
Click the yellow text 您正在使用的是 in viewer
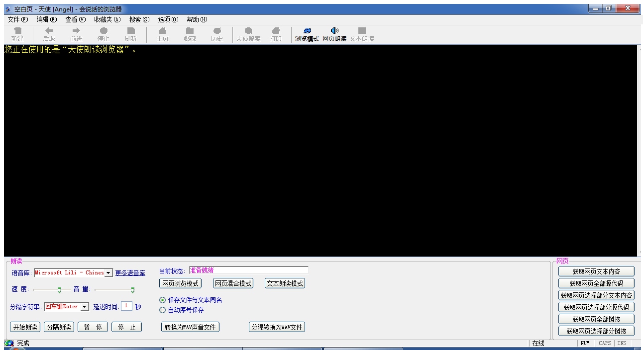pos(32,50)
